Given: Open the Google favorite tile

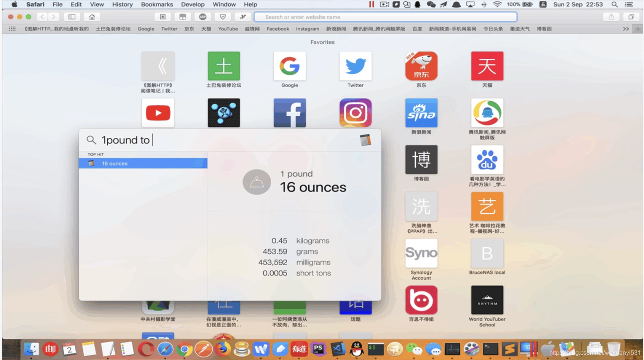Looking at the screenshot, I should (x=290, y=66).
